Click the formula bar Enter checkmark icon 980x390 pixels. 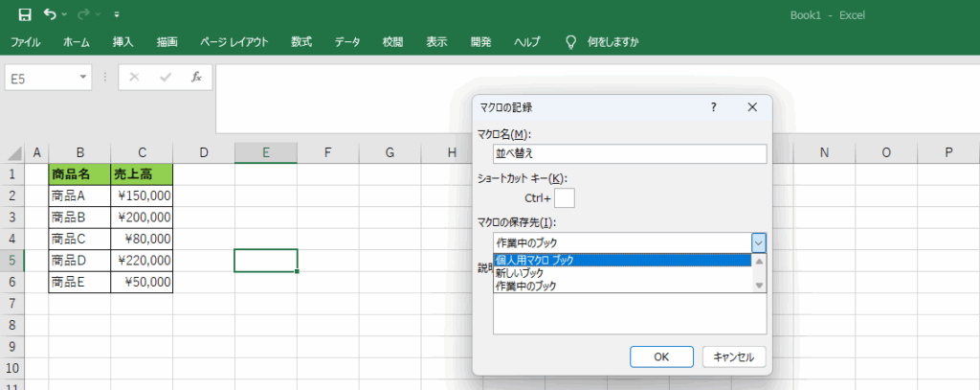(x=166, y=77)
